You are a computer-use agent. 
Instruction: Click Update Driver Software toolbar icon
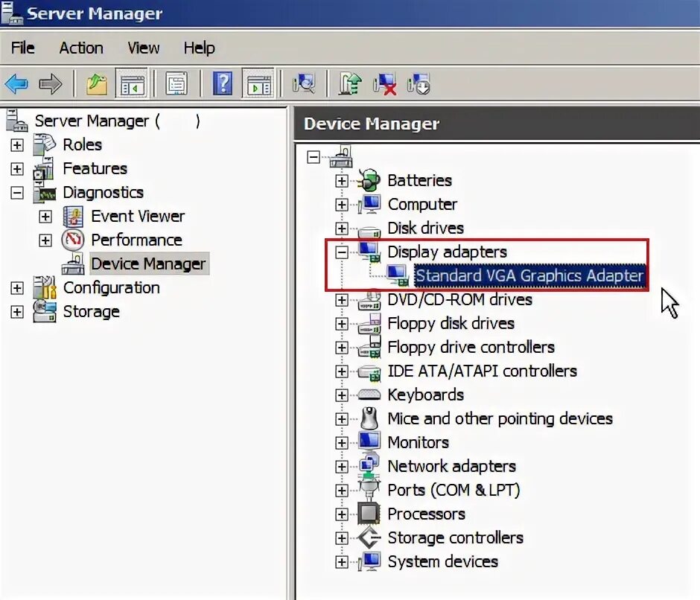click(x=350, y=83)
